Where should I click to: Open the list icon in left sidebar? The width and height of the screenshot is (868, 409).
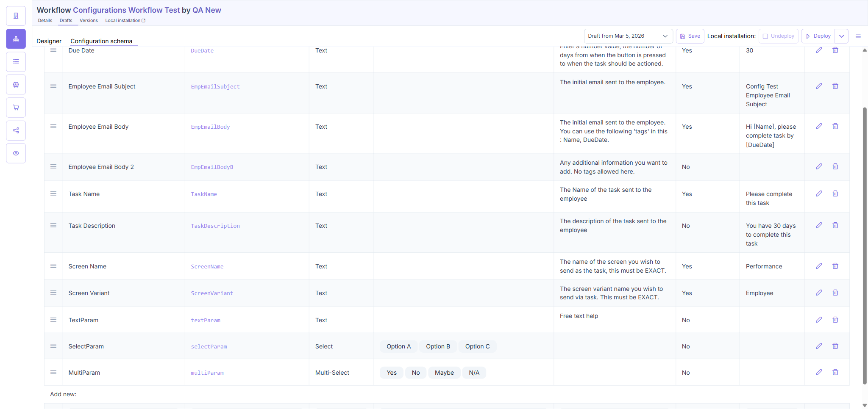(16, 62)
